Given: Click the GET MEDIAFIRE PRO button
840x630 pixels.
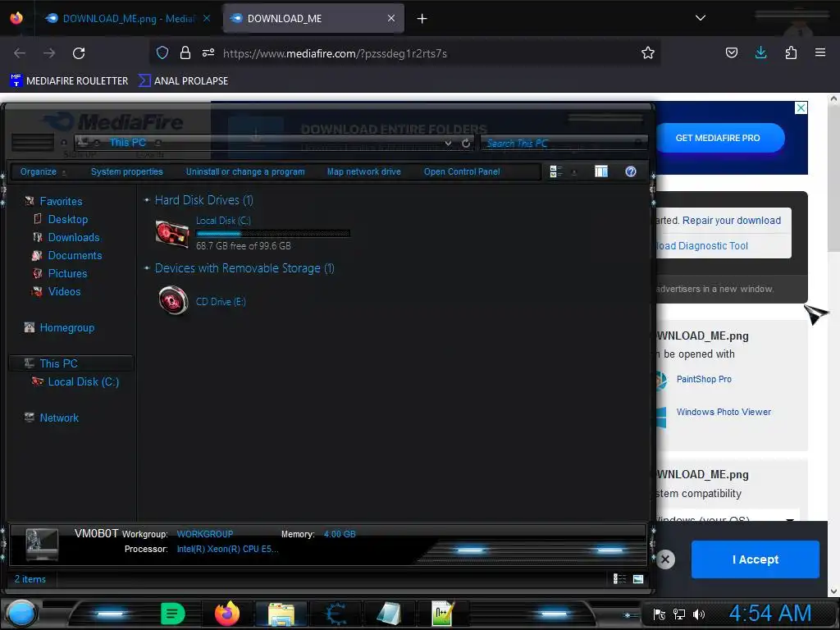Looking at the screenshot, I should (719, 138).
